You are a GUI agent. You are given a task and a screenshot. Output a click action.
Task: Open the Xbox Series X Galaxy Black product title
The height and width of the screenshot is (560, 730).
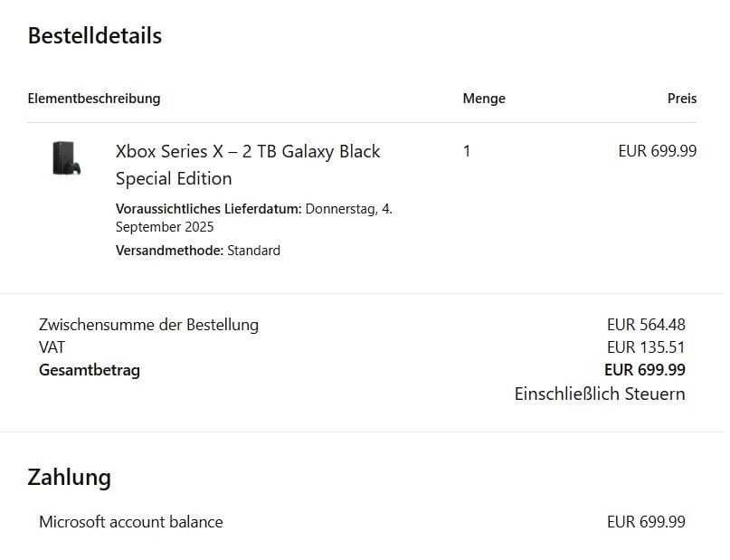(x=248, y=165)
